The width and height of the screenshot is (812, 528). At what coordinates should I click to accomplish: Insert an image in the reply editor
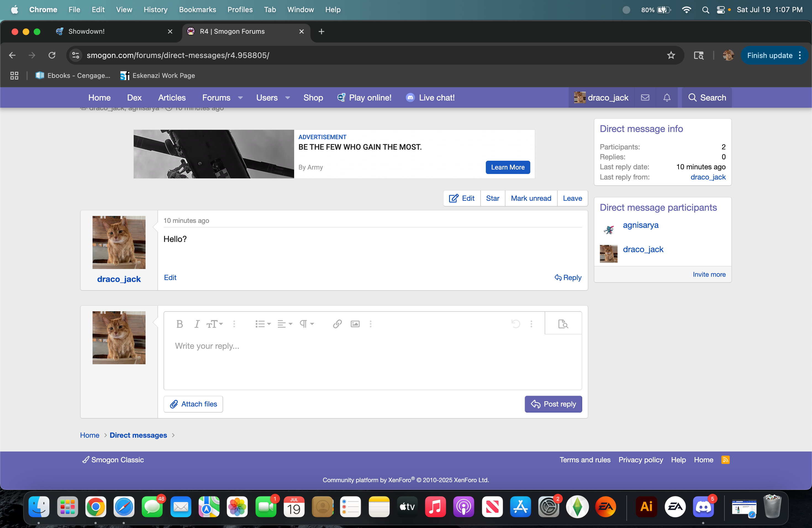pos(355,324)
